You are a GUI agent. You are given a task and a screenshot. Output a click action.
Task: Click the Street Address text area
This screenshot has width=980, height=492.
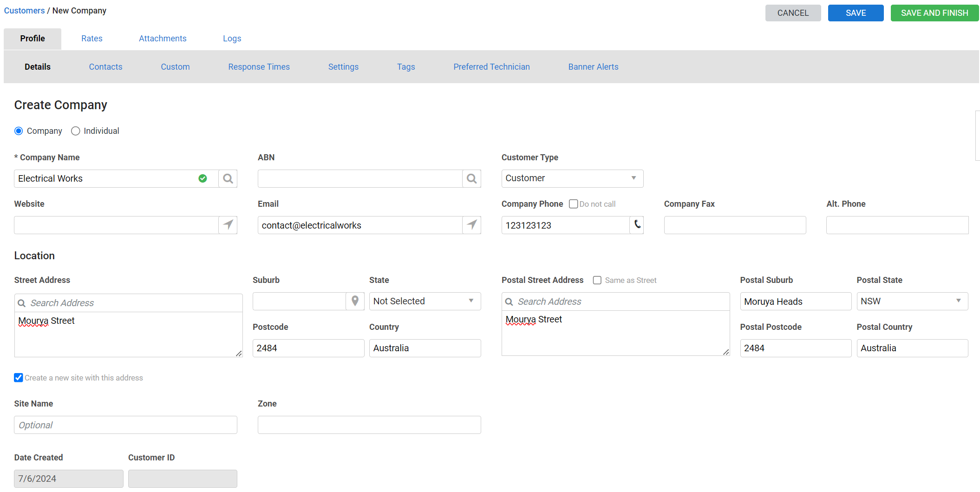[x=128, y=335]
